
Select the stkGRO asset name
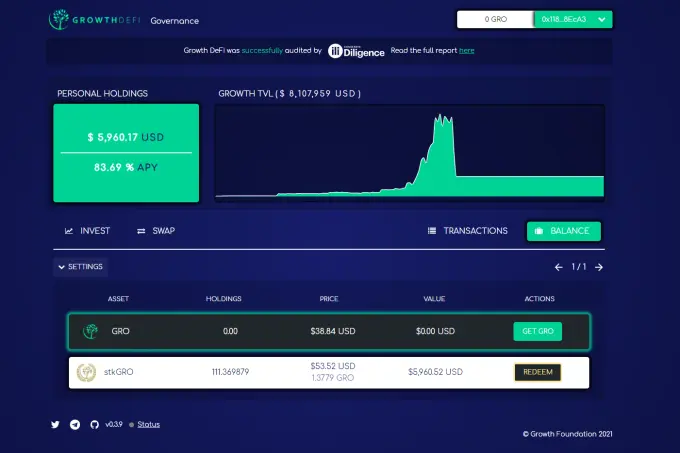click(118, 372)
